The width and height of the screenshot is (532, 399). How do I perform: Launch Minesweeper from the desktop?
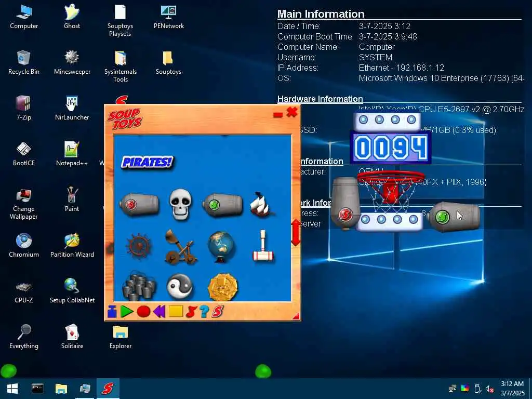[72, 63]
